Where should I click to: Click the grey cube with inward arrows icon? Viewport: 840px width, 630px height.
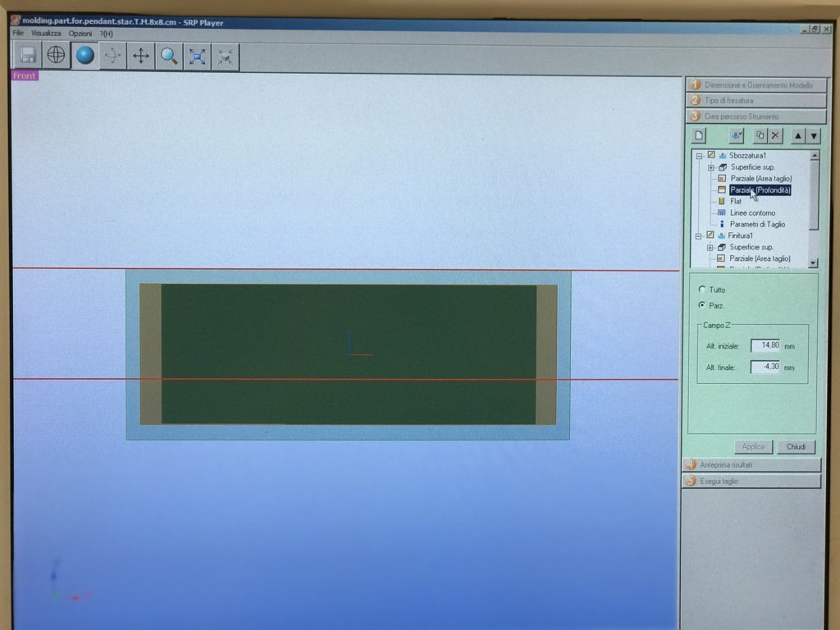[226, 57]
